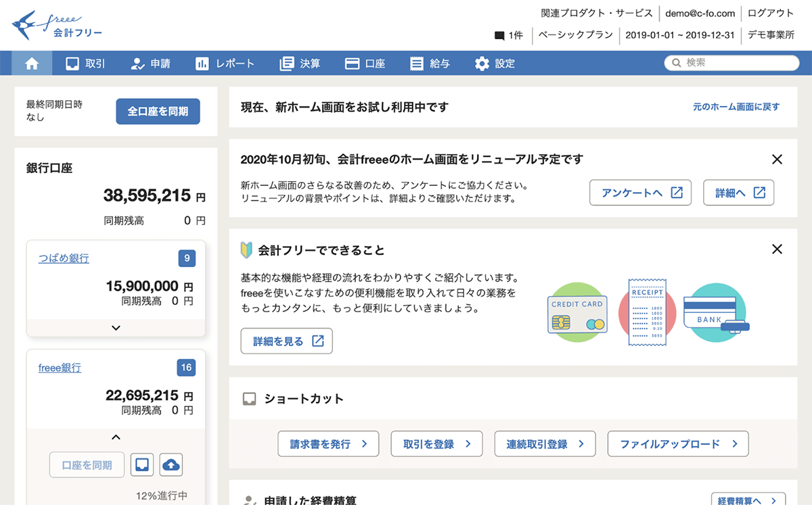
Task: Open the 申請 menu
Action: click(150, 64)
